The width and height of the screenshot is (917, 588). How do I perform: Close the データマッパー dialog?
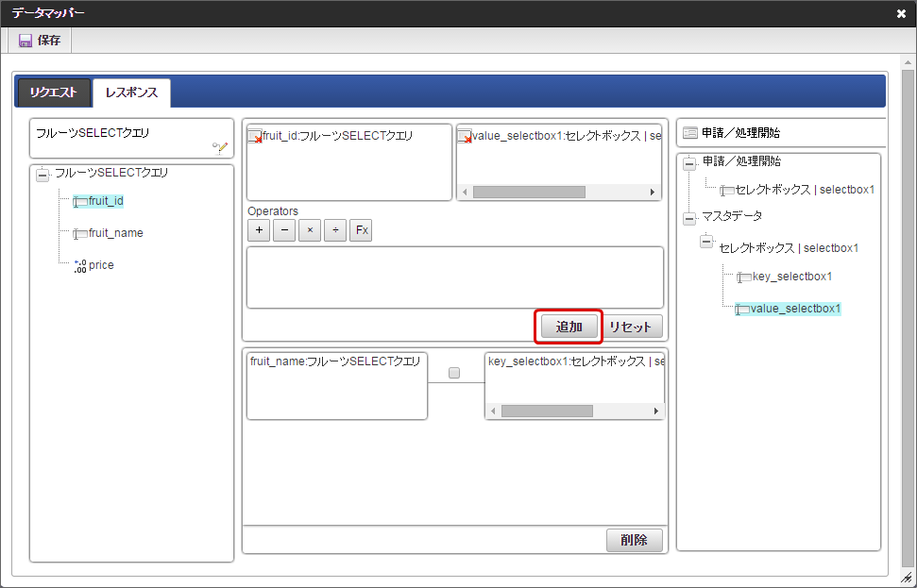click(901, 13)
